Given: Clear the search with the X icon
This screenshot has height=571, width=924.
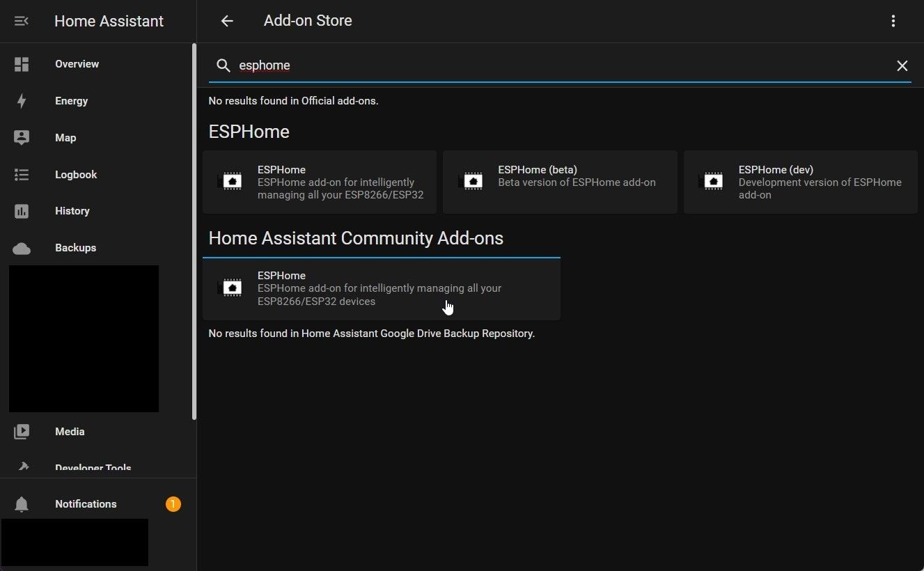Looking at the screenshot, I should coord(902,65).
